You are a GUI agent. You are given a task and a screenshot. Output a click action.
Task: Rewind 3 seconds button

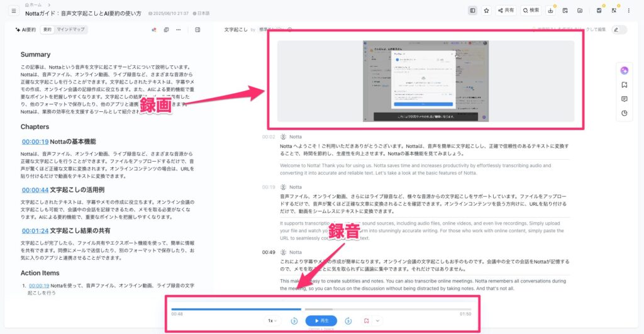click(x=294, y=321)
